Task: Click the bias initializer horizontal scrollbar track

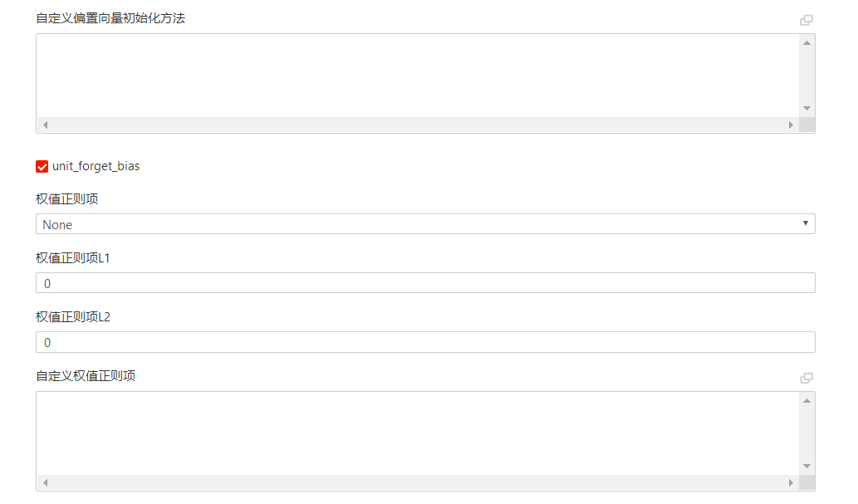Action: pyautogui.click(x=418, y=125)
